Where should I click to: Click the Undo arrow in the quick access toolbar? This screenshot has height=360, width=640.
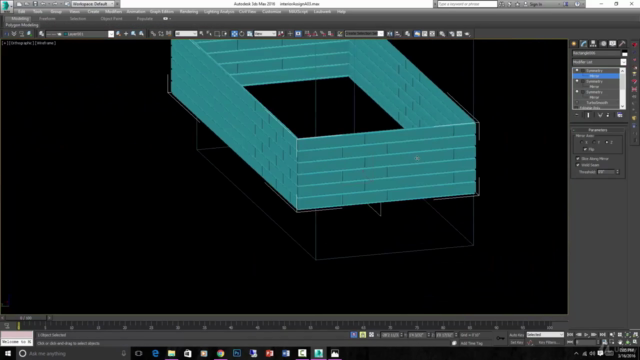(x=43, y=4)
